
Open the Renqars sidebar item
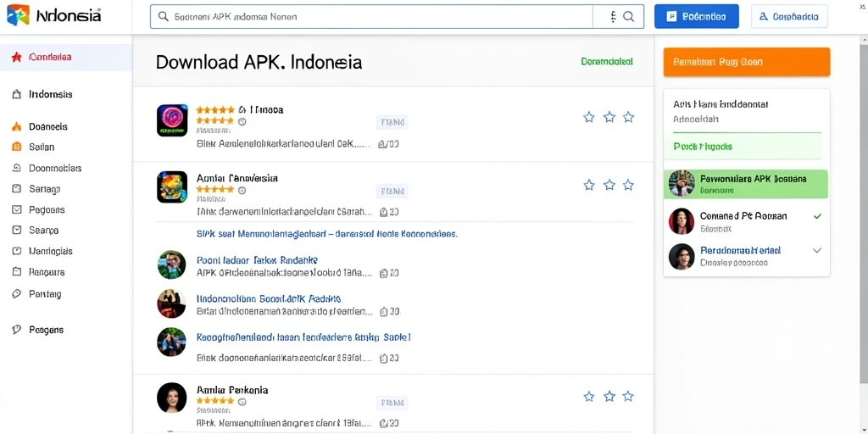tap(47, 272)
